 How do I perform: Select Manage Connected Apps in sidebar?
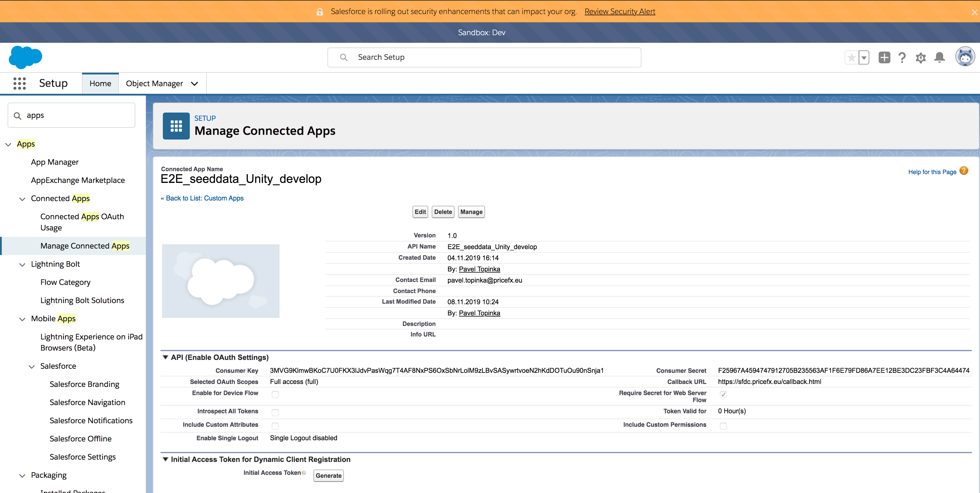(x=85, y=246)
